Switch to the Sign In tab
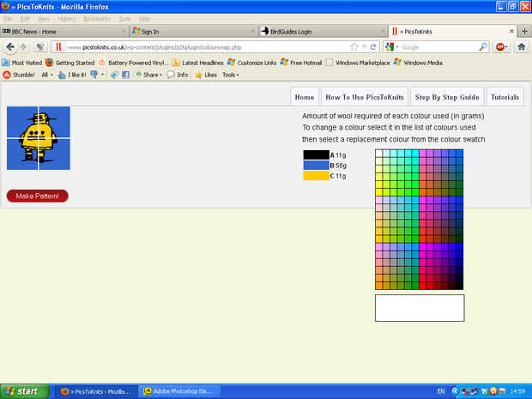The width and height of the screenshot is (532, 399). (x=193, y=31)
